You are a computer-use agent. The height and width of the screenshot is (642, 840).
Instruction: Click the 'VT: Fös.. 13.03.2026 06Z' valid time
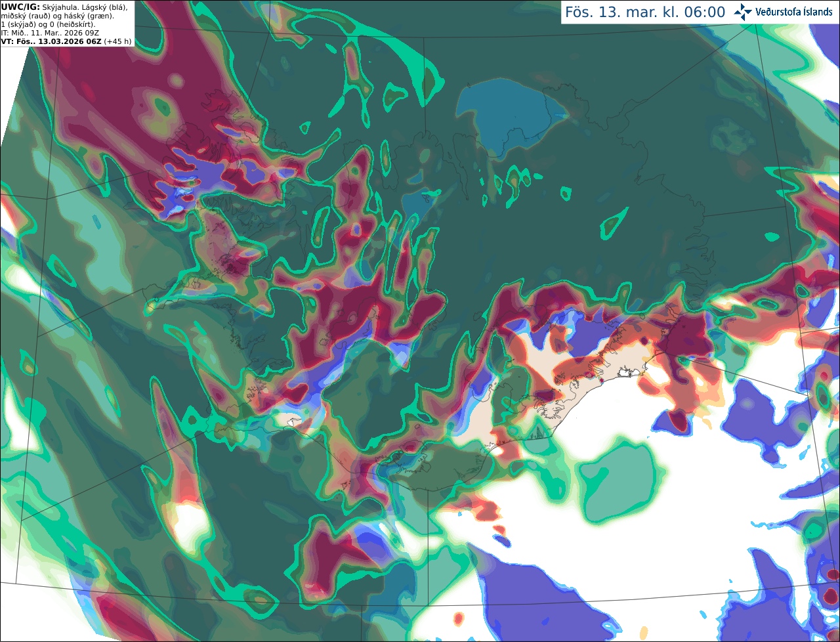(51, 41)
